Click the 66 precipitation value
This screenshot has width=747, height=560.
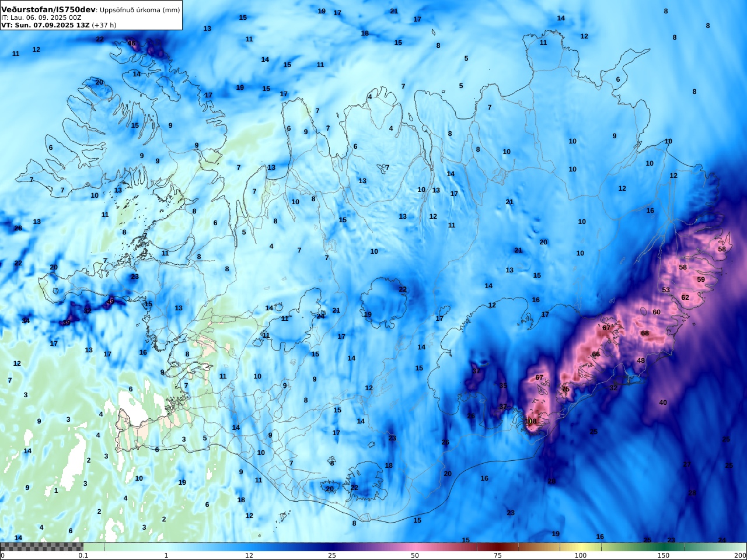point(596,355)
